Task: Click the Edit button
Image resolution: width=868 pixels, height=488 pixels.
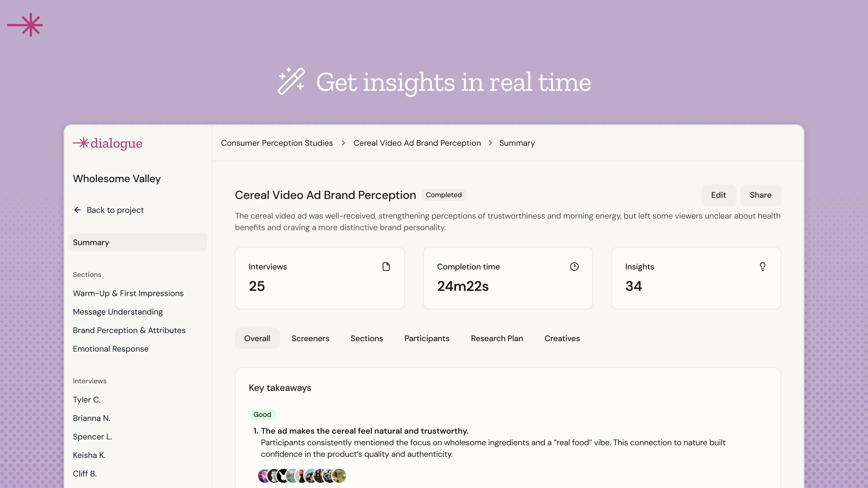Action: pos(718,195)
